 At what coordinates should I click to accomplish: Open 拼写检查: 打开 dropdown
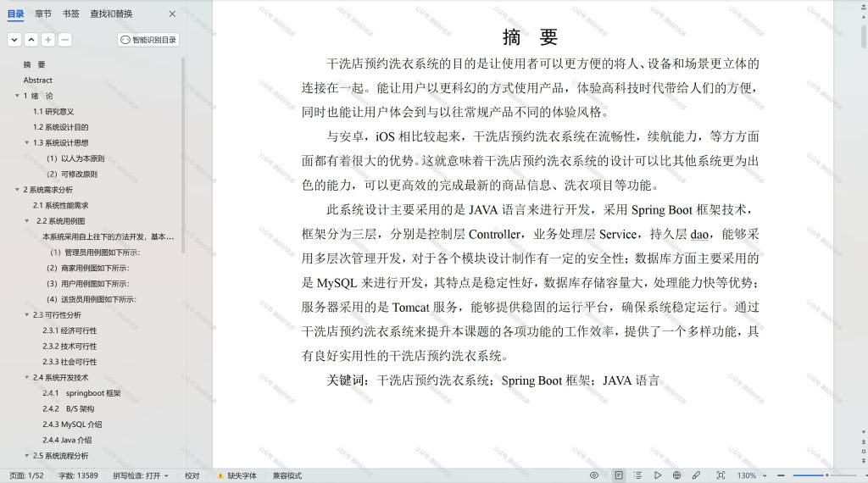click(x=141, y=476)
